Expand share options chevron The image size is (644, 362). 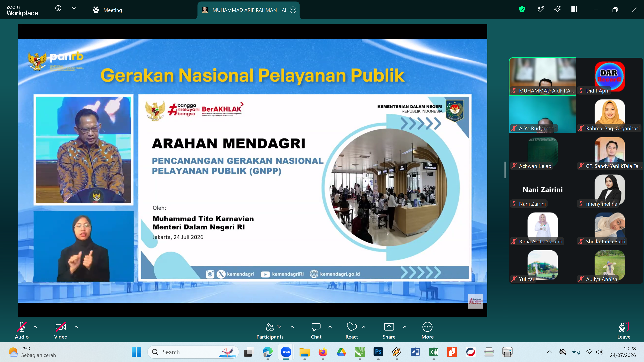point(405,327)
